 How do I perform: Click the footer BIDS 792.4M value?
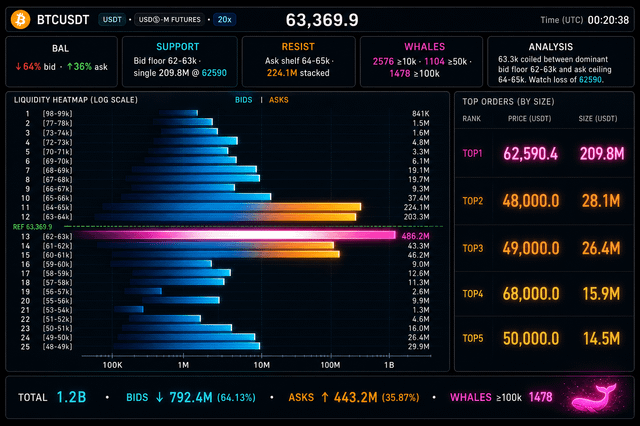click(191, 397)
